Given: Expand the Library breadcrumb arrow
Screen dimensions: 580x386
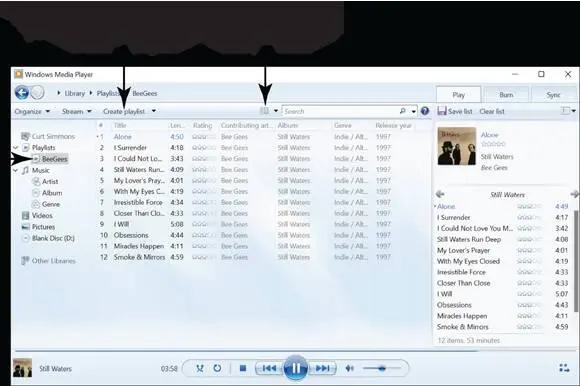Looking at the screenshot, I should coord(91,93).
